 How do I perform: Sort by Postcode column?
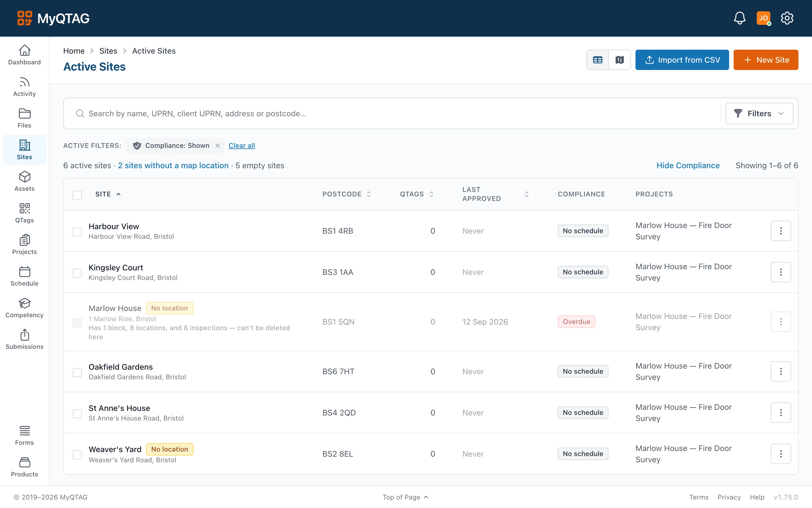point(347,194)
